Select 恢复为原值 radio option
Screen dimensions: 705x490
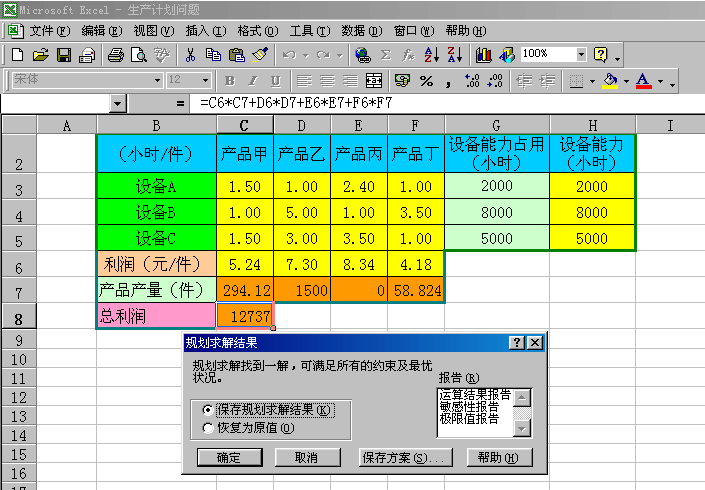tap(207, 428)
